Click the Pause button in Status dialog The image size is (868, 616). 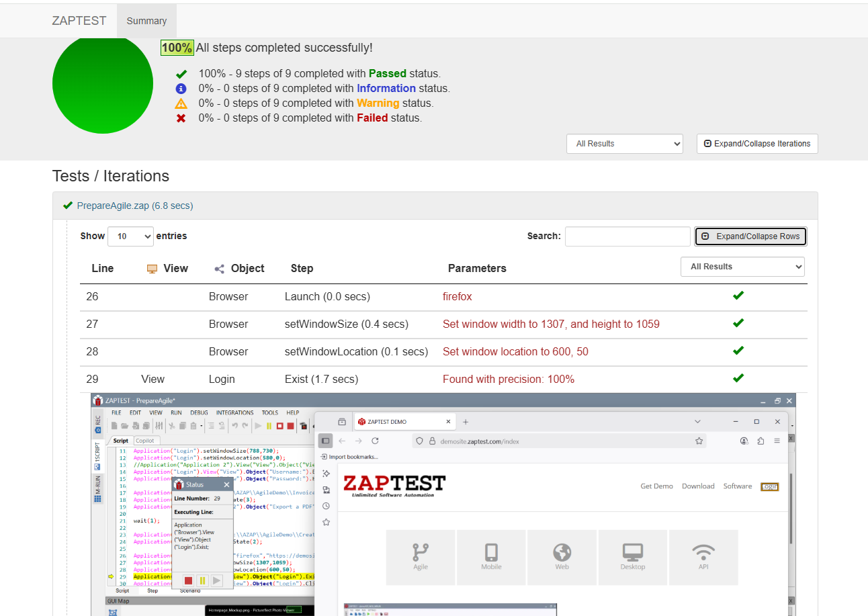tap(202, 580)
